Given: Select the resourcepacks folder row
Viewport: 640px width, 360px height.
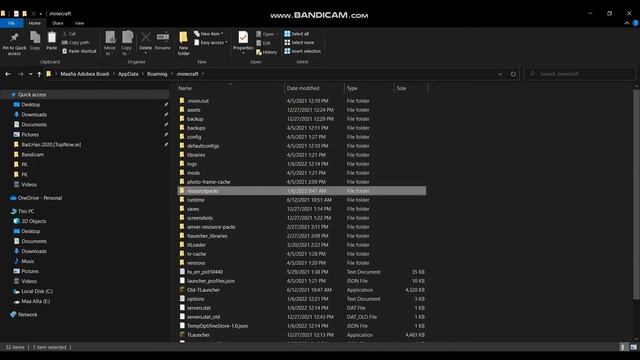Looking at the screenshot, I should tap(302, 191).
